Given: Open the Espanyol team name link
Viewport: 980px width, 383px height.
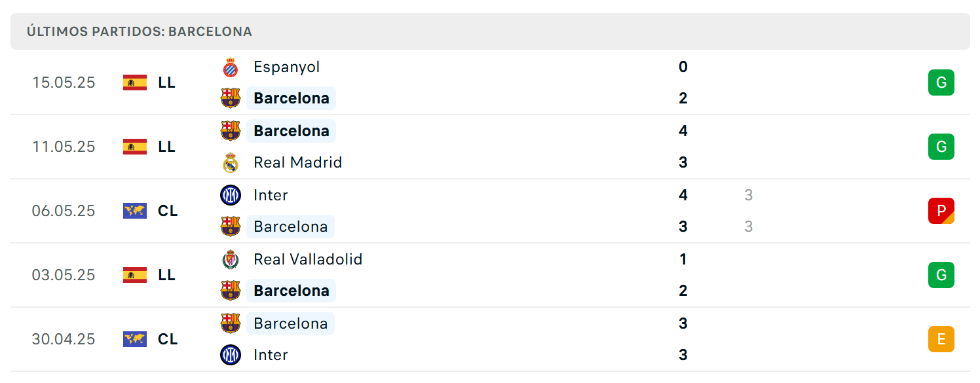Looking at the screenshot, I should (287, 67).
